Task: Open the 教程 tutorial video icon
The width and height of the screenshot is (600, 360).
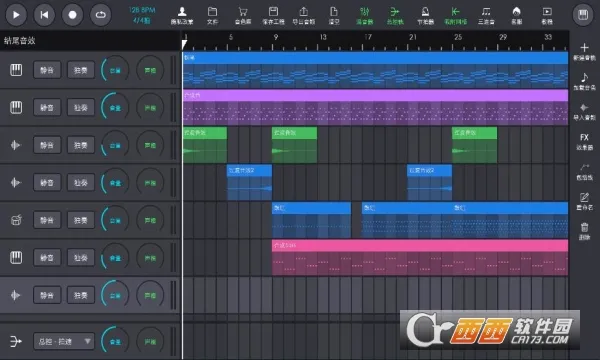Action: [547, 16]
